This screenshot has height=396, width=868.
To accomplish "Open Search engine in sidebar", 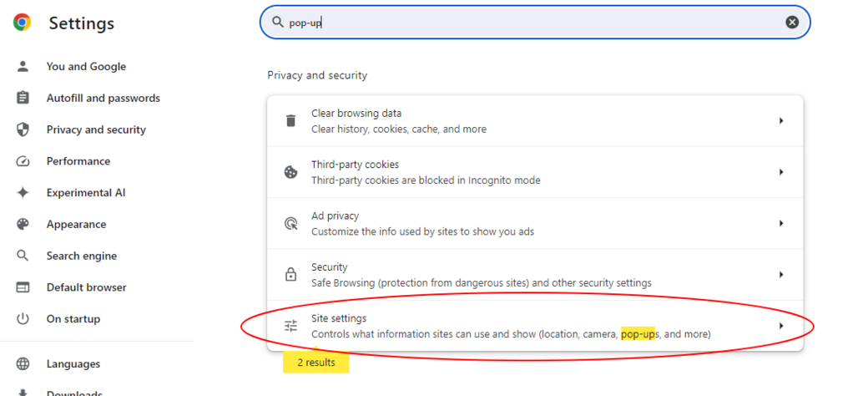I will (x=81, y=256).
